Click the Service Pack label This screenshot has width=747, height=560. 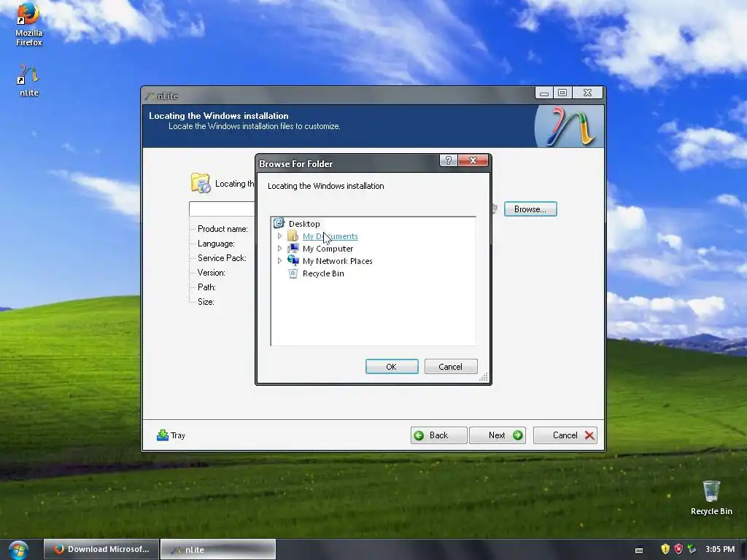(x=222, y=258)
